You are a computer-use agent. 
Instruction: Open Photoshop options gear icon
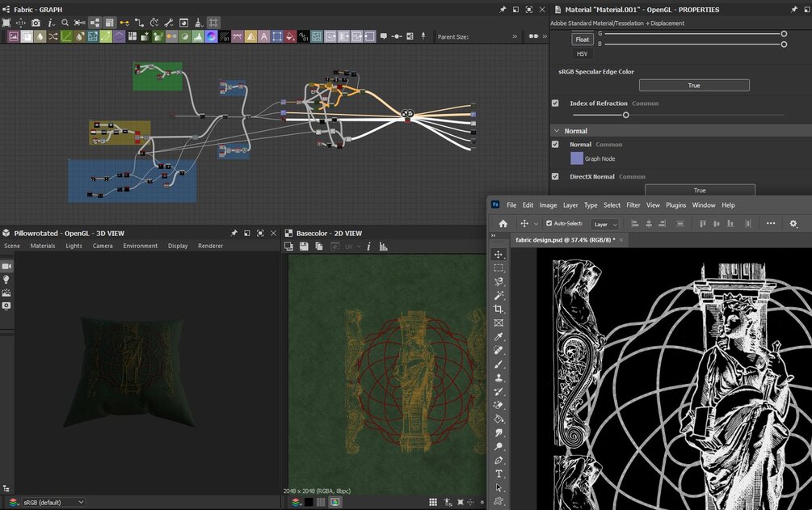coord(793,224)
